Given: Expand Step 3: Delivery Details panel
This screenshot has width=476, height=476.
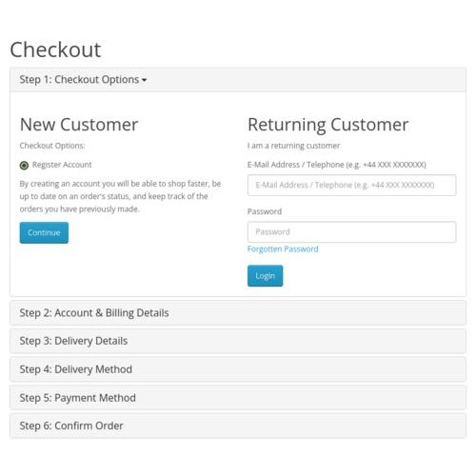Looking at the screenshot, I should tap(238, 341).
